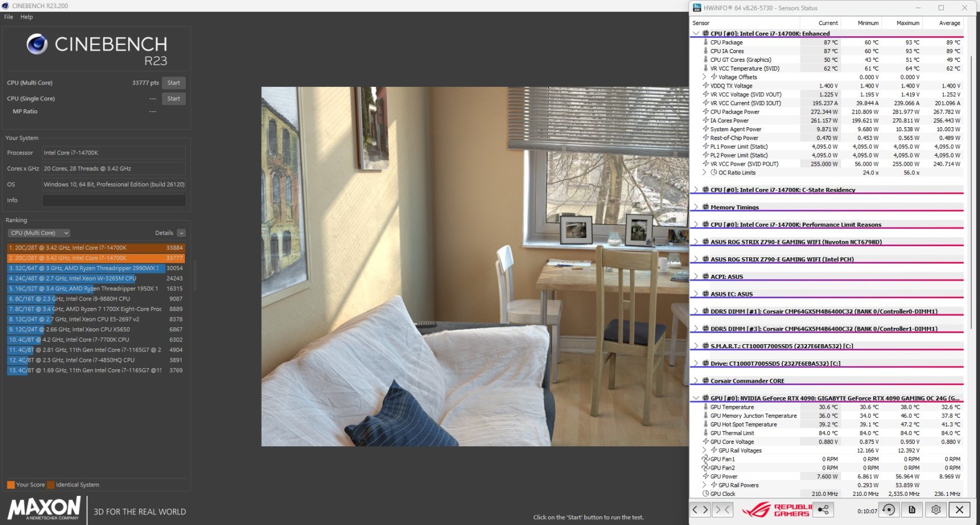Viewport: 980px width, 525px height.
Task: Start the CPU (Single Core) test
Action: [x=173, y=99]
